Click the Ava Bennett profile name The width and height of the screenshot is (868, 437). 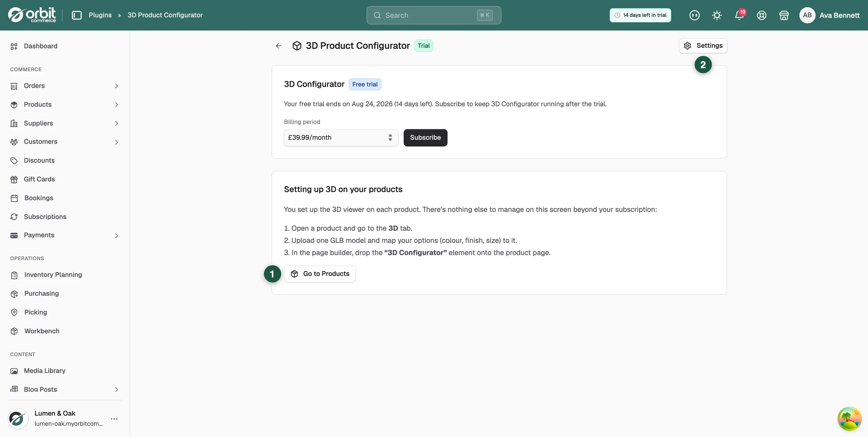(840, 15)
